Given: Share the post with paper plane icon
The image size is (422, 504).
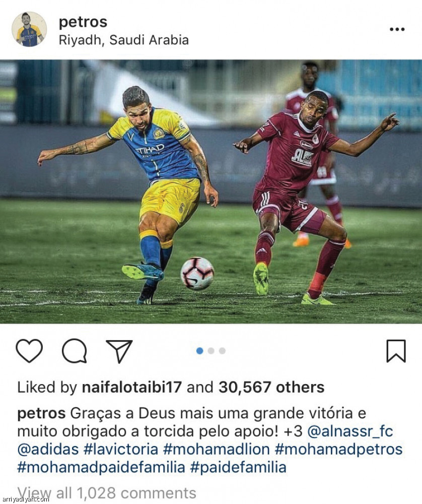Looking at the screenshot, I should pos(119,351).
